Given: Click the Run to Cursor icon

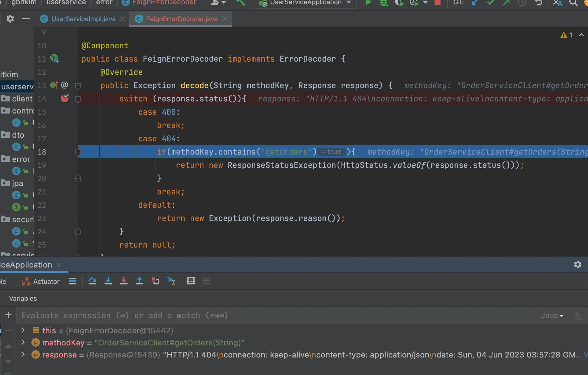Looking at the screenshot, I should [171, 281].
